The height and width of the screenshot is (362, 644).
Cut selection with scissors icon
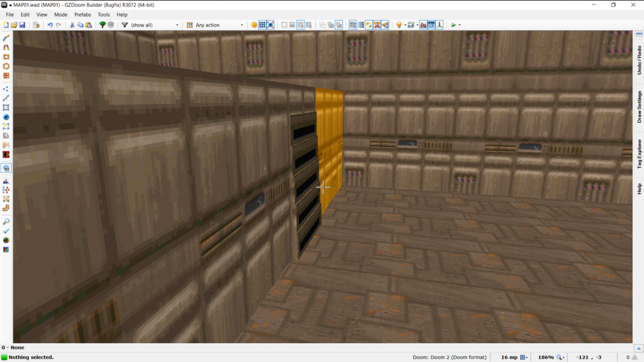tap(72, 25)
